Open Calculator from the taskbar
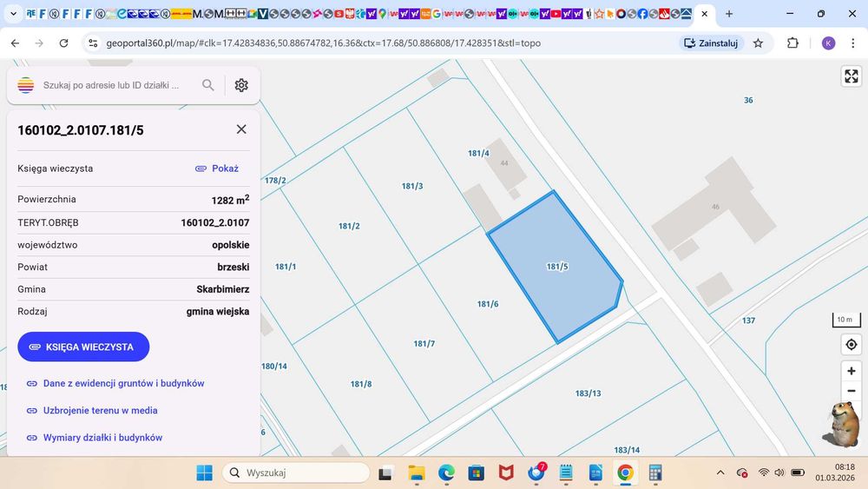The width and height of the screenshot is (868, 489). (655, 473)
